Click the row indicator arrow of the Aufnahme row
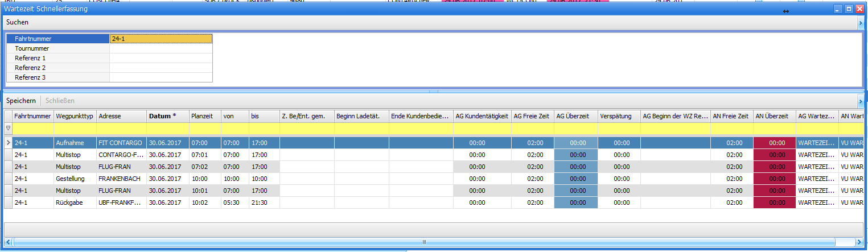This screenshot has width=868, height=252. tap(8, 143)
